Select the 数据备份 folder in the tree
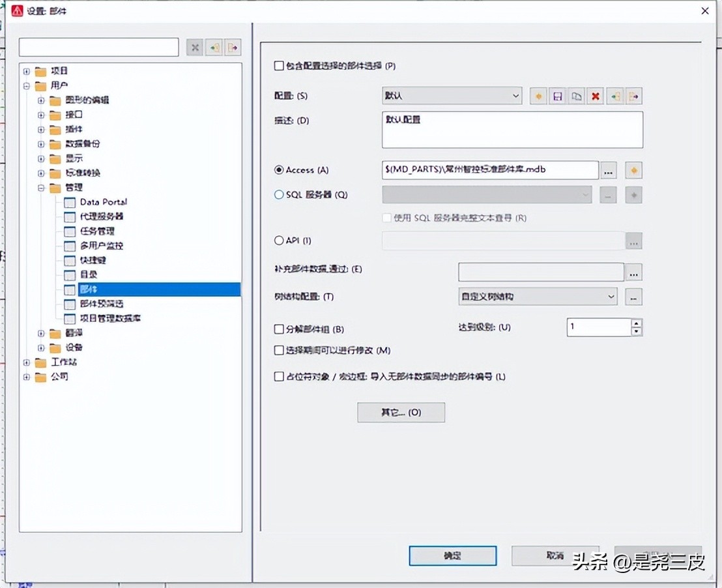 pos(82,144)
